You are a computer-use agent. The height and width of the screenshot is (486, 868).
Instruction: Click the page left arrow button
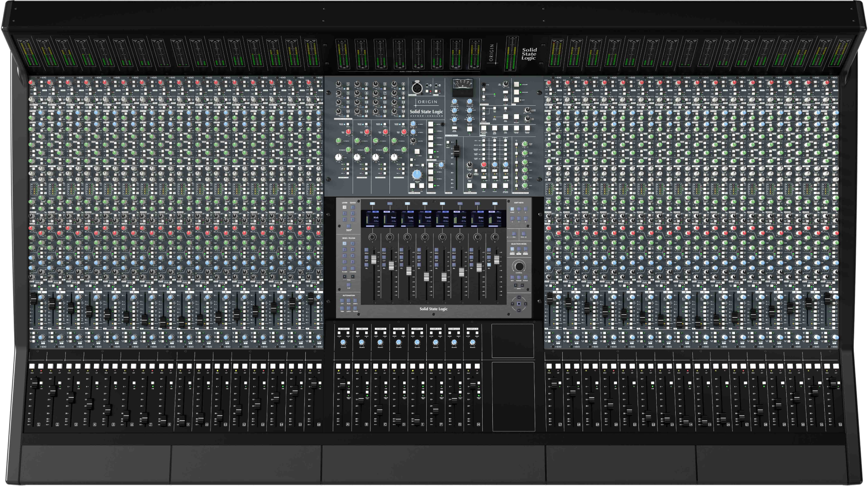click(345, 277)
